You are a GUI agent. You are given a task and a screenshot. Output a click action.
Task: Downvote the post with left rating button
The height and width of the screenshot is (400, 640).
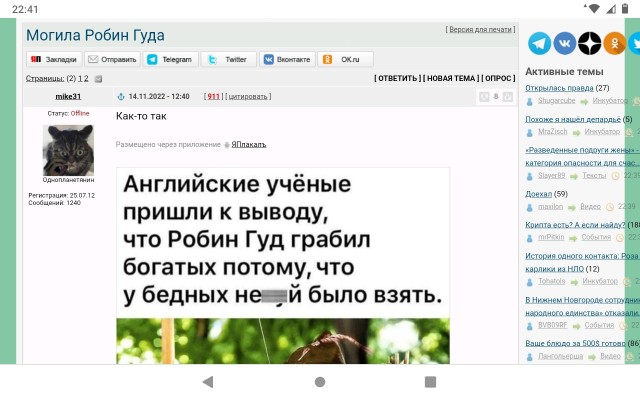(x=484, y=97)
